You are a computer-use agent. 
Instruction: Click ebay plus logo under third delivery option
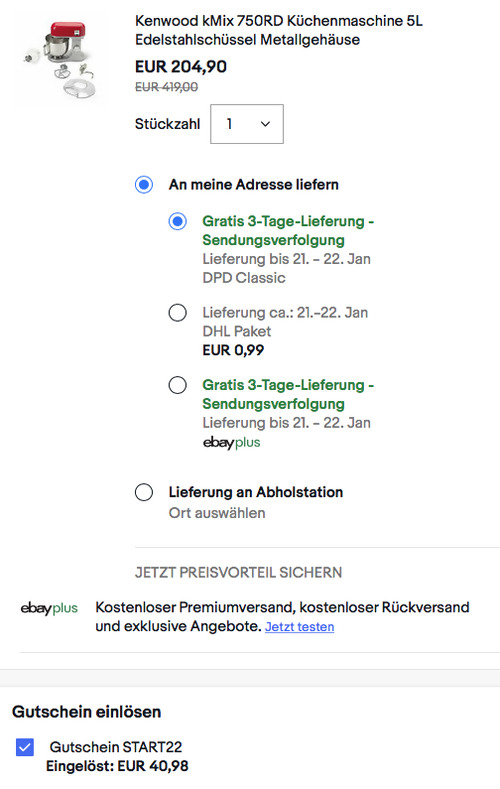(231, 442)
